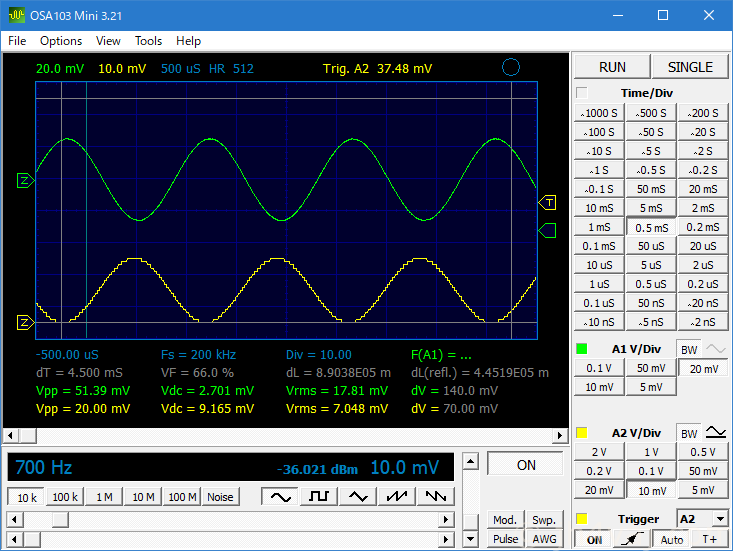
Task: Click the A2 AC/DC coupling symbol
Action: pyautogui.click(x=715, y=433)
